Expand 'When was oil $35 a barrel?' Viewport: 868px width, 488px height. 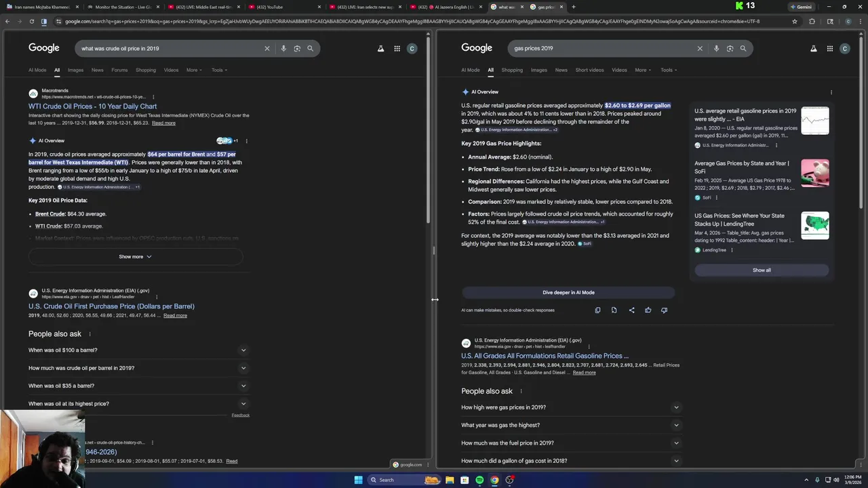pyautogui.click(x=138, y=386)
